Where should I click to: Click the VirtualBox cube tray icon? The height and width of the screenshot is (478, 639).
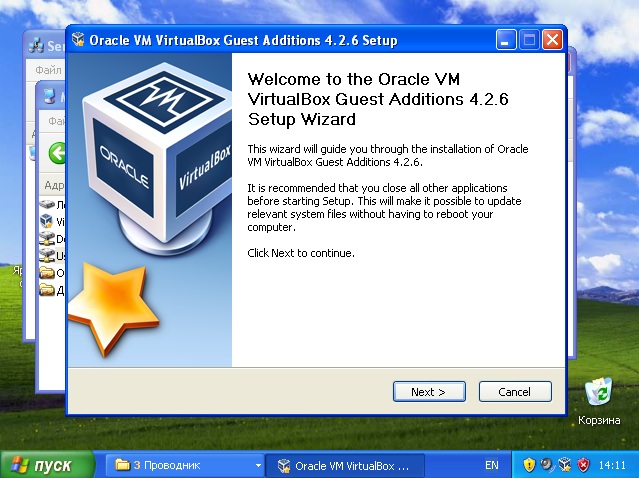point(565,464)
